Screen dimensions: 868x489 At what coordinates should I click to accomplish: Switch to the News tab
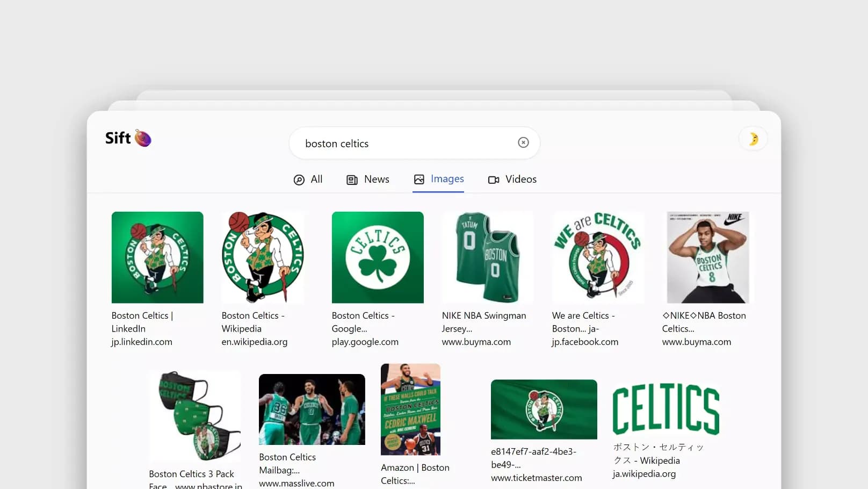pos(368,179)
